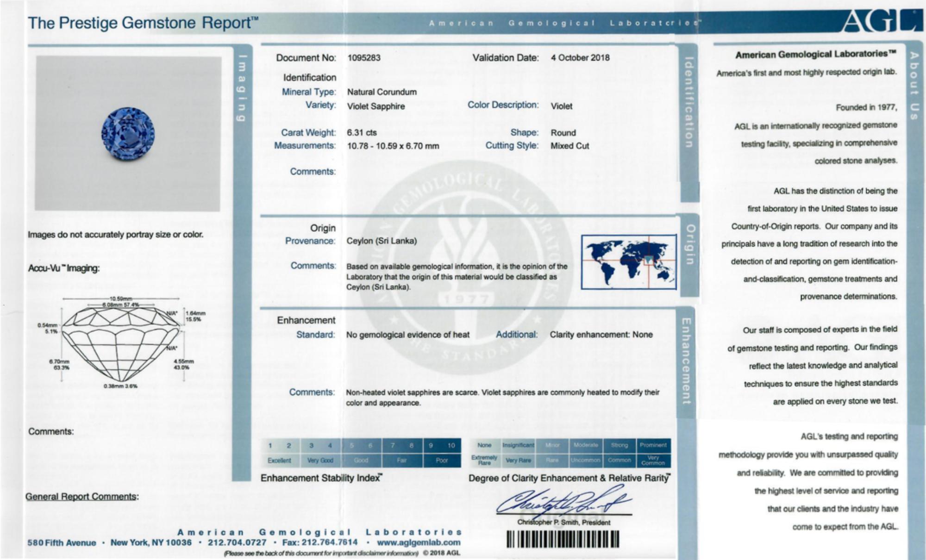
Task: Click the "© 2018 AGL" copyright notice
Action: (441, 553)
